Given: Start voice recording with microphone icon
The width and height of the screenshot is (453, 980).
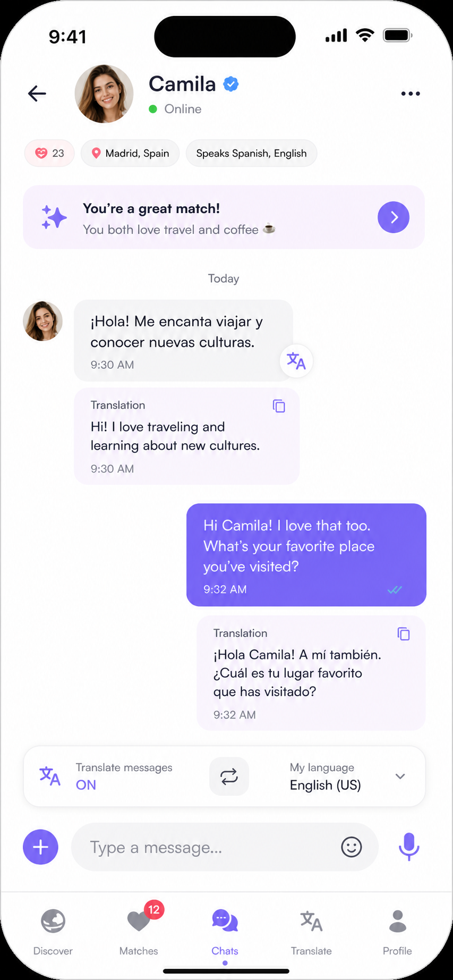Looking at the screenshot, I should point(409,847).
